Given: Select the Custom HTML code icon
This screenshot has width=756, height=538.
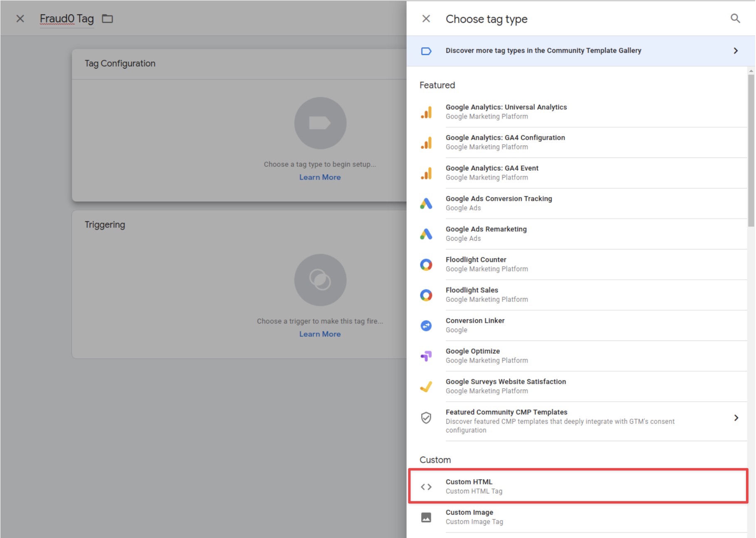Looking at the screenshot, I should [x=427, y=486].
